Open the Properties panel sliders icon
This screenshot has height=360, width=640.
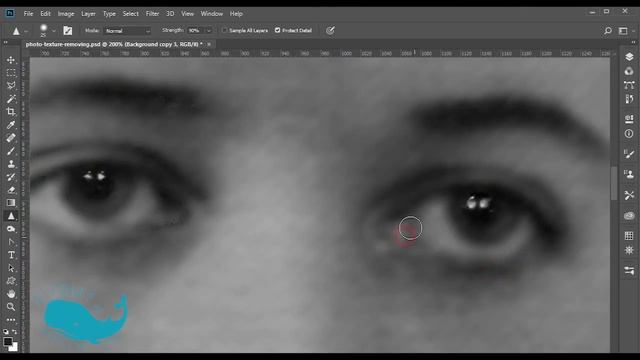629,271
